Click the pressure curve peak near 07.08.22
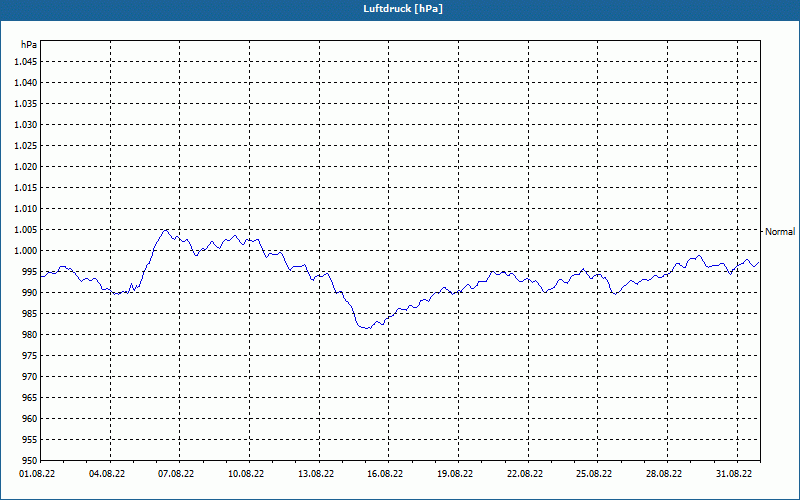The height and width of the screenshot is (500, 800). (x=165, y=230)
